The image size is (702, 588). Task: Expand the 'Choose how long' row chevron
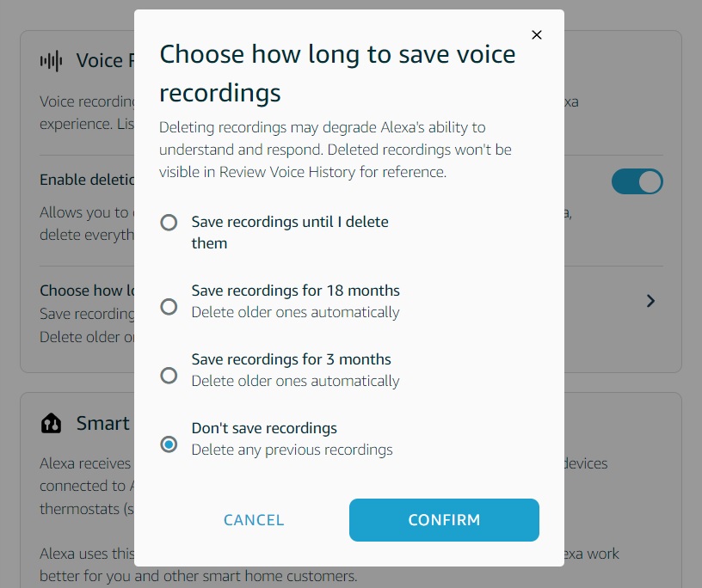650,301
